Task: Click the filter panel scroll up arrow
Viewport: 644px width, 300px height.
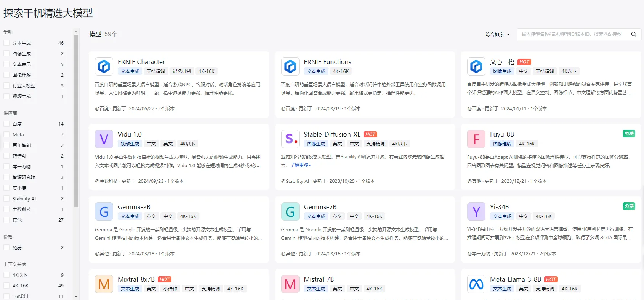Action: point(76,32)
